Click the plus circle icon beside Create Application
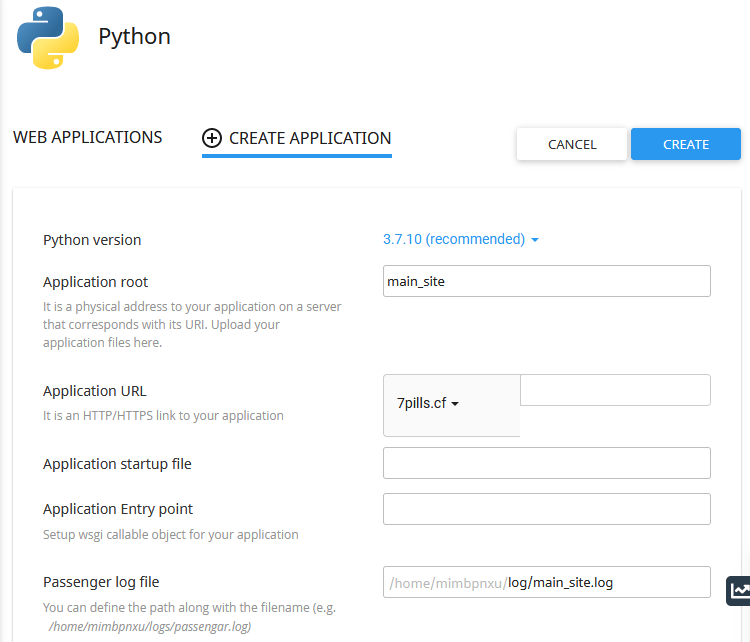 click(212, 138)
